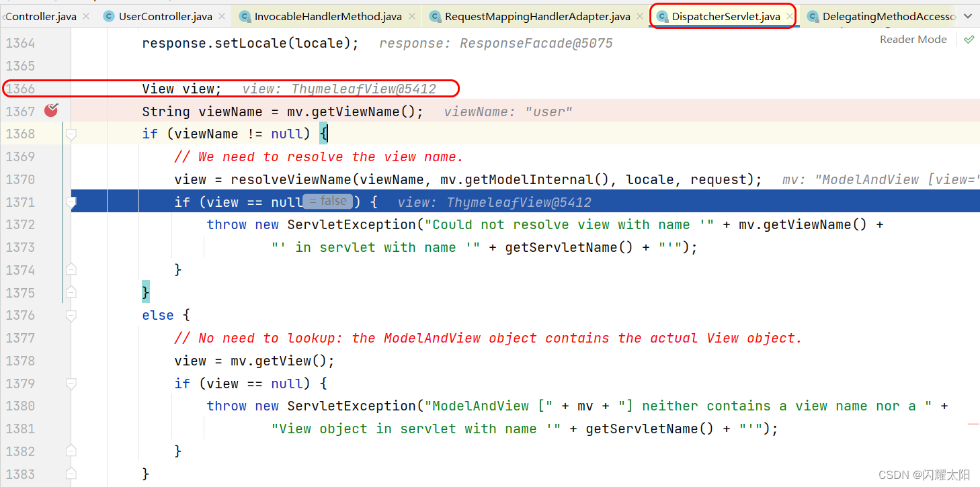This screenshot has width=980, height=487.
Task: Switch to the UserController.java tab
Action: 165,16
